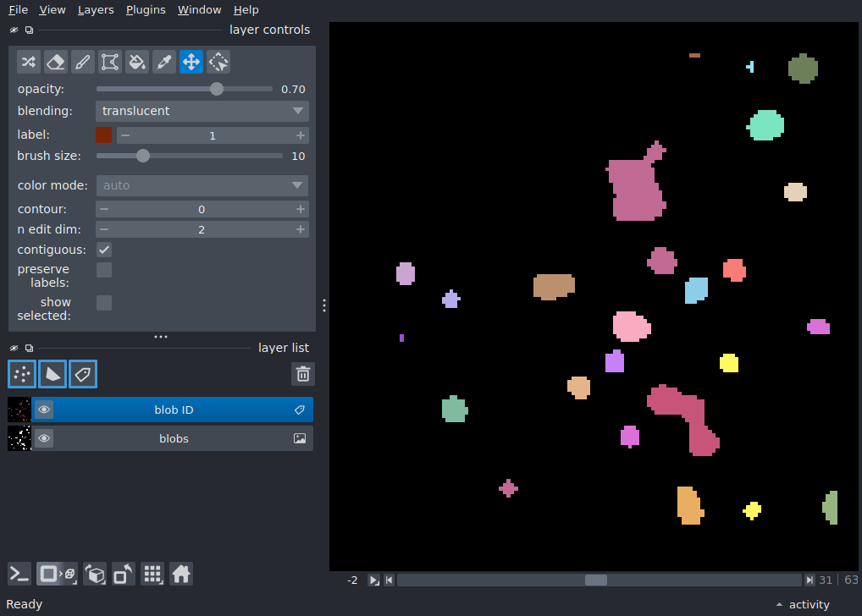This screenshot has width=862, height=616.
Task: Click the opacity slider handle
Action: tap(217, 89)
